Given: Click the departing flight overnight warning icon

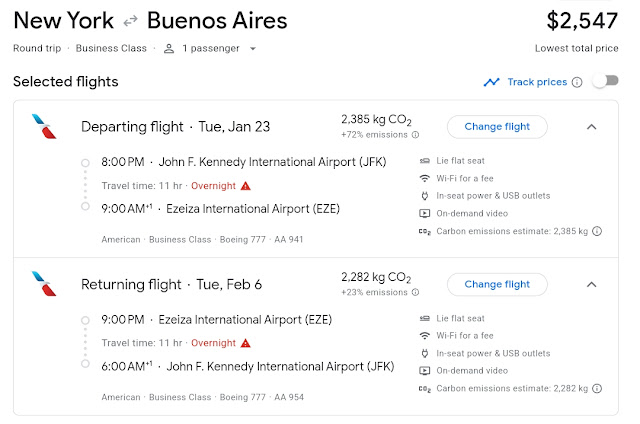Looking at the screenshot, I should [246, 185].
